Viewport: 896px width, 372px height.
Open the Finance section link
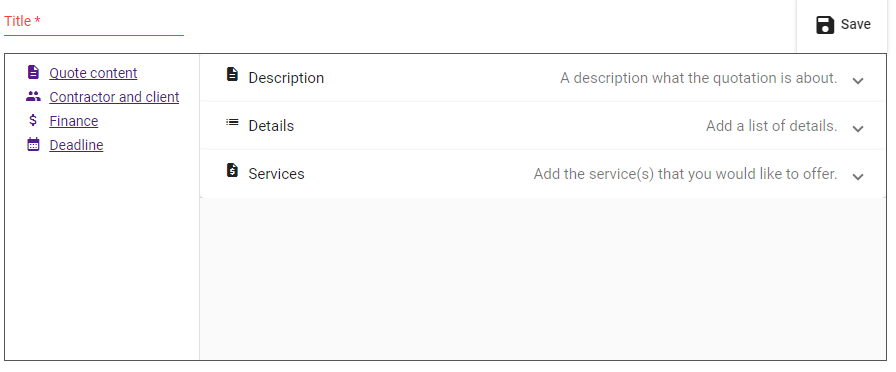74,121
